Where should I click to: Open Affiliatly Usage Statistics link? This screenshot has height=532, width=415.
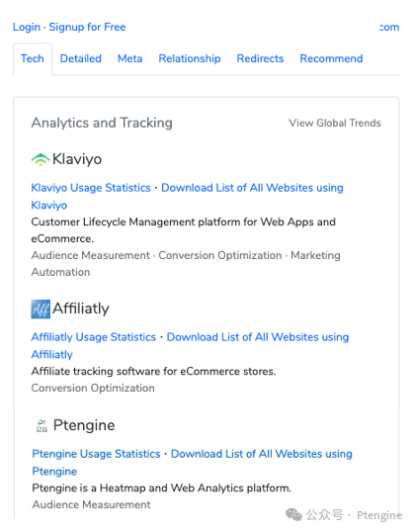click(x=94, y=337)
